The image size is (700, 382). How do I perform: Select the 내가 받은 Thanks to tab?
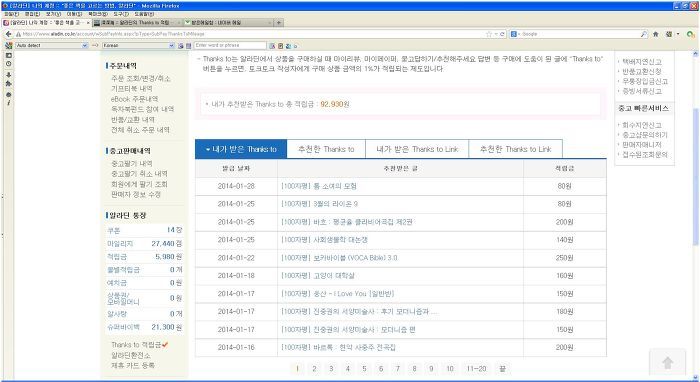pyautogui.click(x=241, y=149)
